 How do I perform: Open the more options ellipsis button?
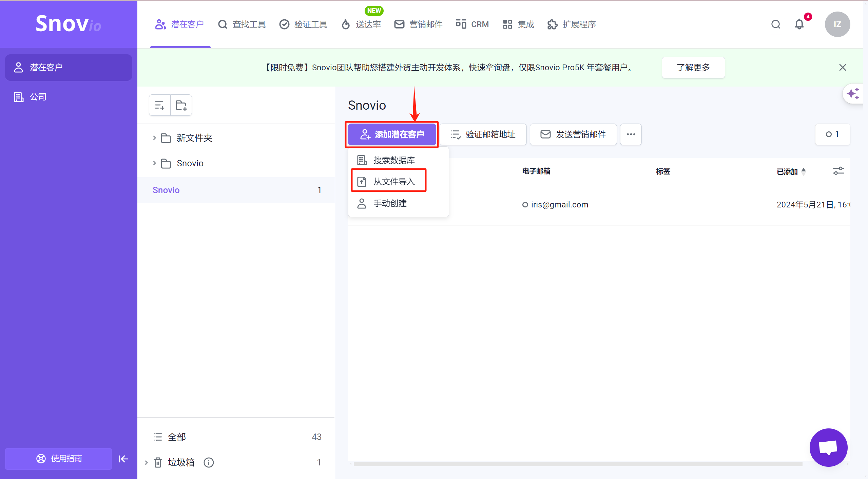click(x=631, y=134)
